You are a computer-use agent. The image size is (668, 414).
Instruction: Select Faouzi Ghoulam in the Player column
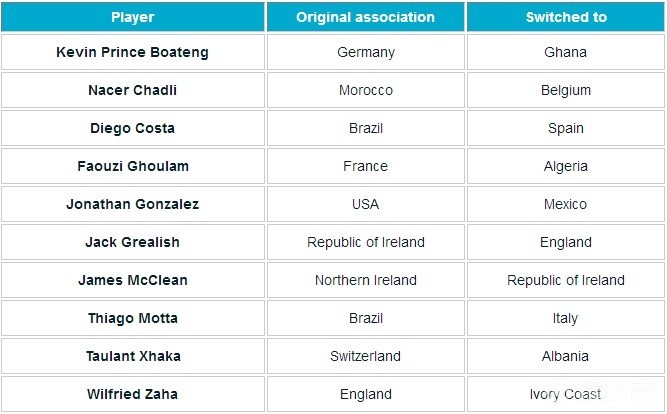click(x=133, y=166)
